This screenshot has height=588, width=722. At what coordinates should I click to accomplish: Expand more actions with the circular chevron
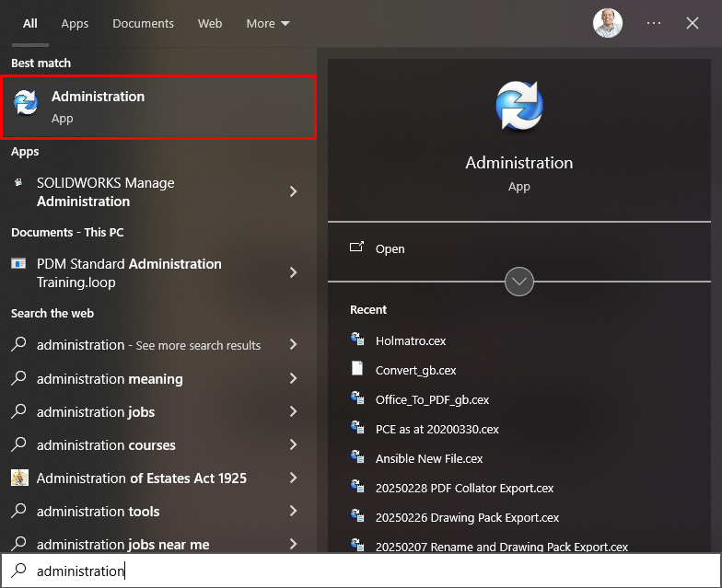[x=519, y=282]
